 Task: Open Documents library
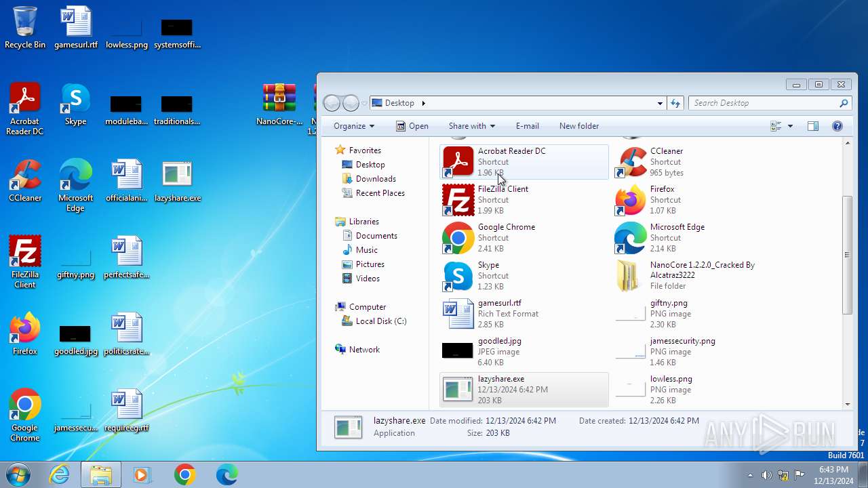[376, 236]
